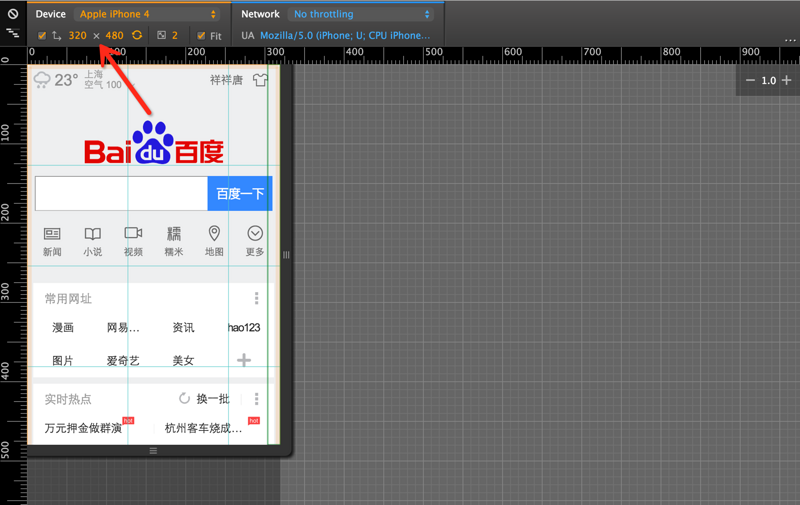Click the device pixel ratio value 2
This screenshot has height=505, width=800.
(174, 35)
